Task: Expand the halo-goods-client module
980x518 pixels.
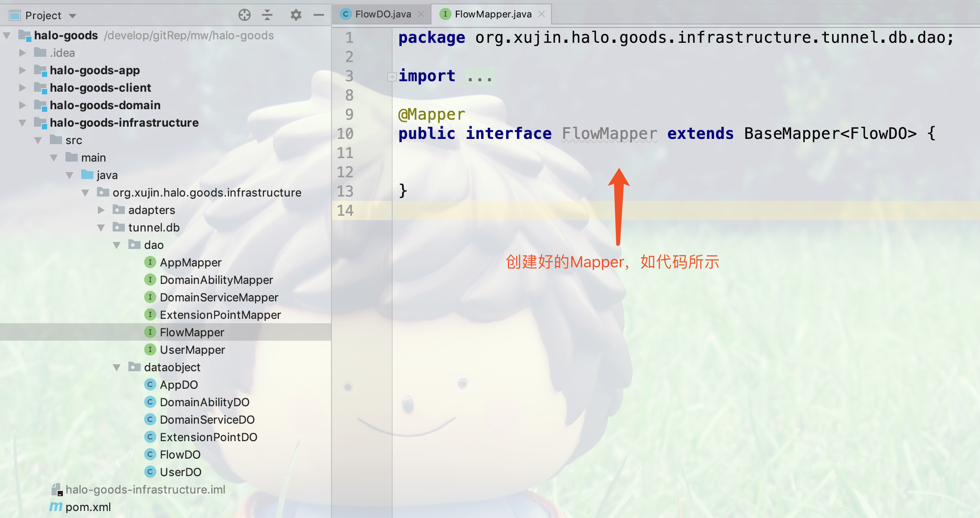Action: coord(23,88)
